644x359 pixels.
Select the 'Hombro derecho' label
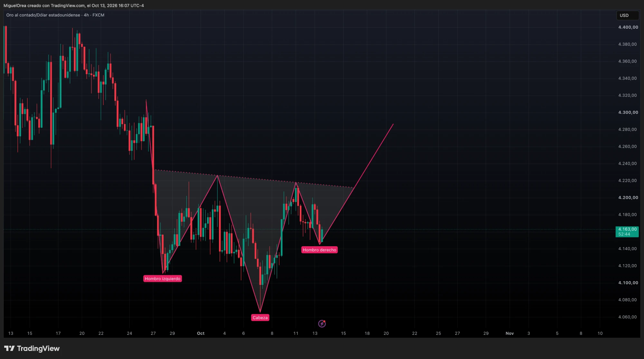click(x=319, y=250)
